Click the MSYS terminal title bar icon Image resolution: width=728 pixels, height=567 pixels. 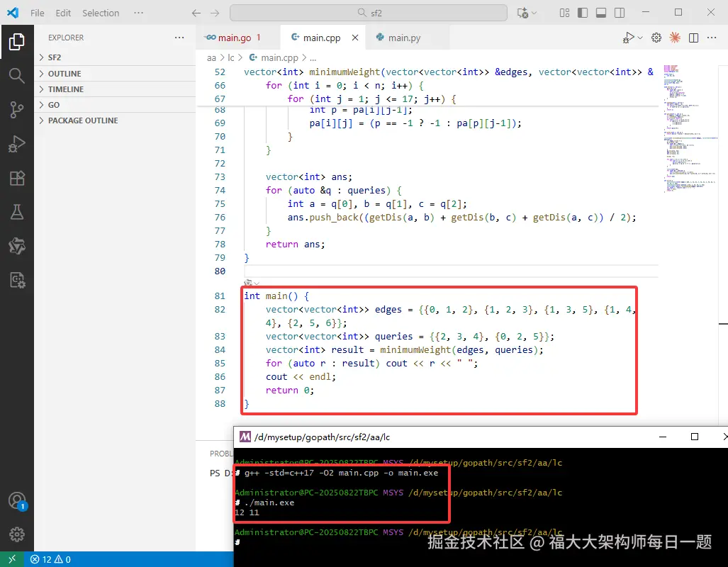pos(245,437)
